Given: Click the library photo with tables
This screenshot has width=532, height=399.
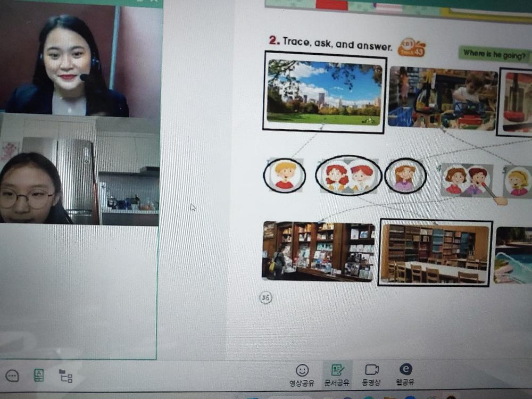Looking at the screenshot, I should coord(435,253).
